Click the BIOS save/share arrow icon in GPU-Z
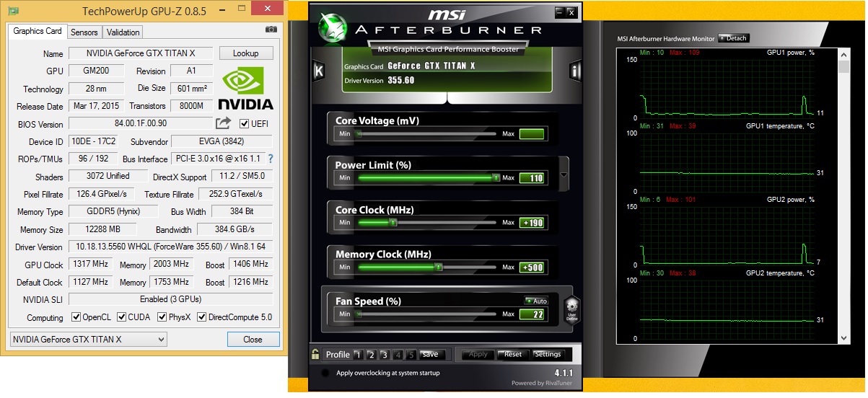The width and height of the screenshot is (868, 398). tap(224, 123)
